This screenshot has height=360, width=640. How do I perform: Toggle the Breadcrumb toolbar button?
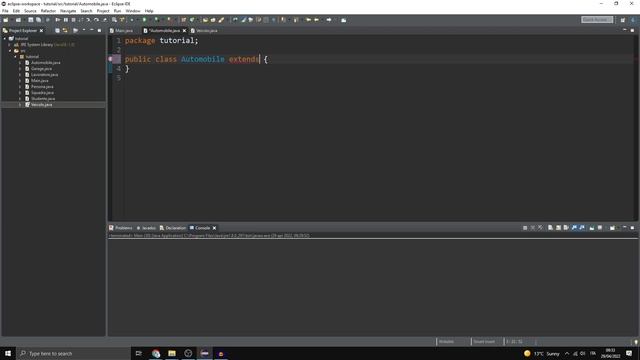click(x=235, y=20)
